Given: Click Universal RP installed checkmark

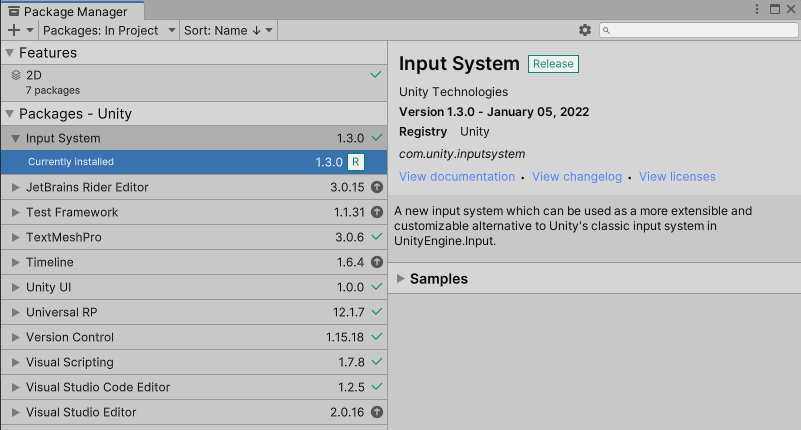Looking at the screenshot, I should (x=377, y=312).
